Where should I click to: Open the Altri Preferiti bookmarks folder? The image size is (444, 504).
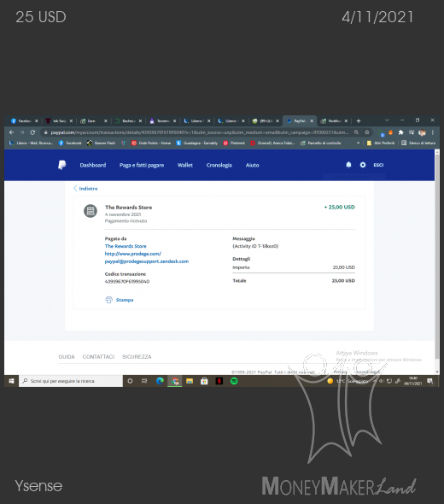point(381,143)
